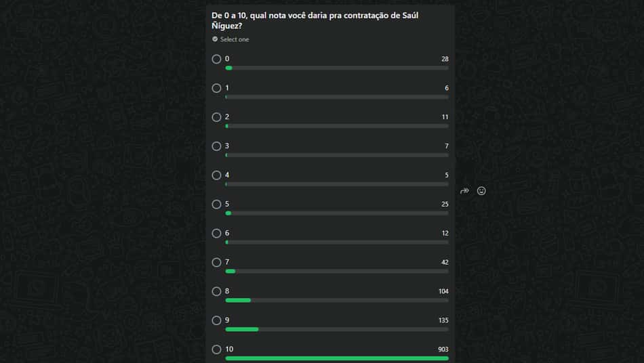The height and width of the screenshot is (363, 644).
Task: Click the full progress bar for option 10
Action: coord(337,358)
